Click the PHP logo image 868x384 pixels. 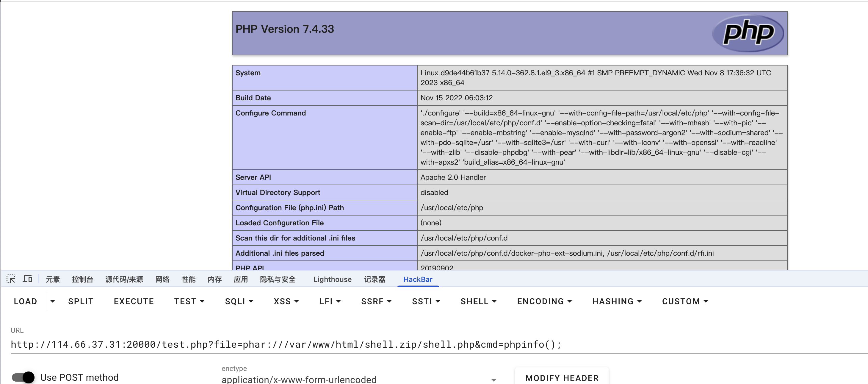coord(748,33)
